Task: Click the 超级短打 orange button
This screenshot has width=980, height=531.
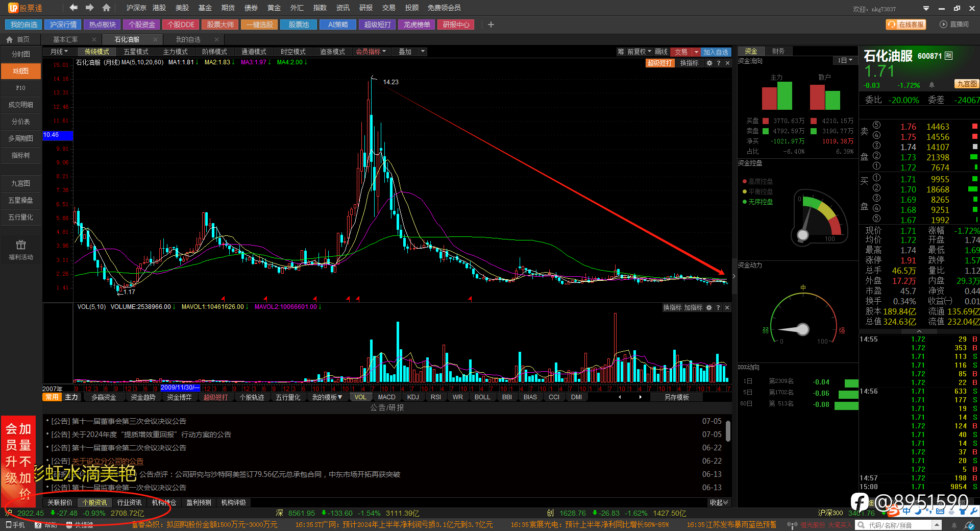Action: point(660,63)
